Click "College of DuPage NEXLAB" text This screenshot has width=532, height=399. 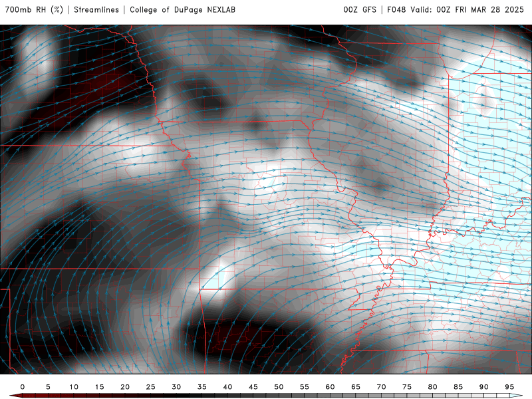(x=182, y=10)
